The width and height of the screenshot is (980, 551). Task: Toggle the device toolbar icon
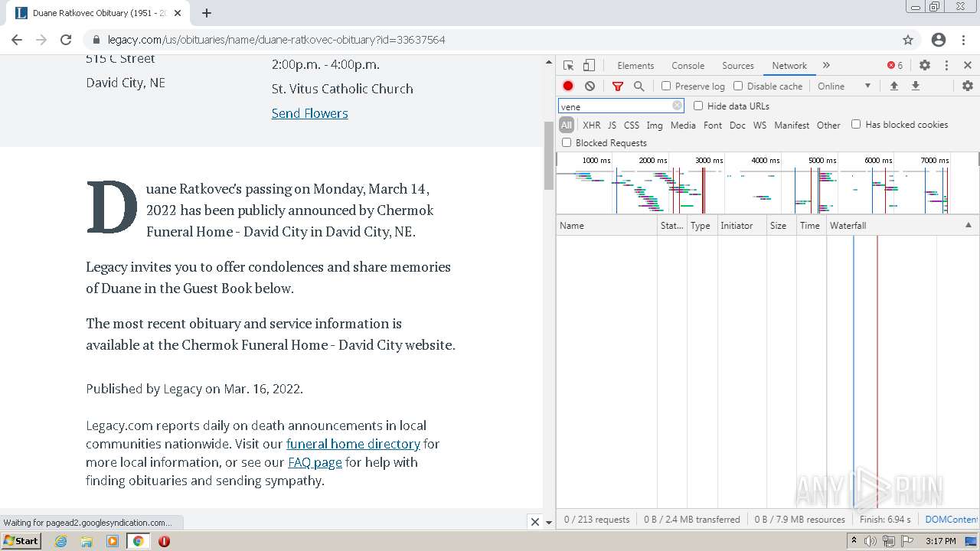click(x=589, y=66)
